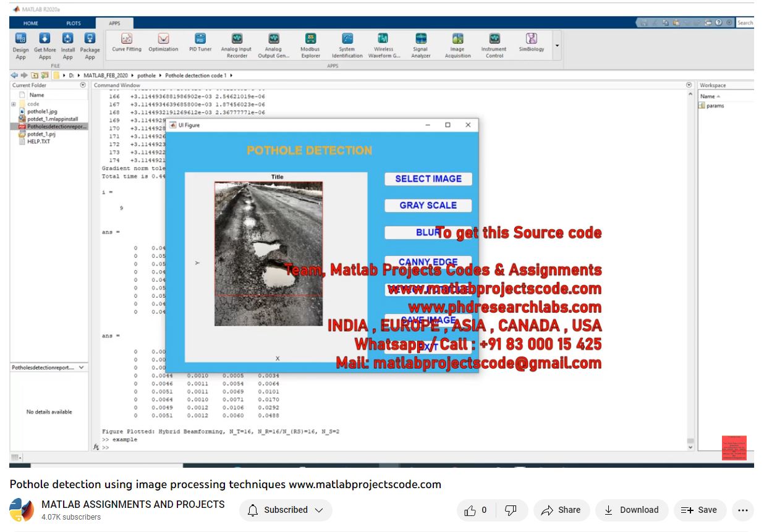Click pothole folder in address path
The image size is (764, 532).
(x=146, y=75)
